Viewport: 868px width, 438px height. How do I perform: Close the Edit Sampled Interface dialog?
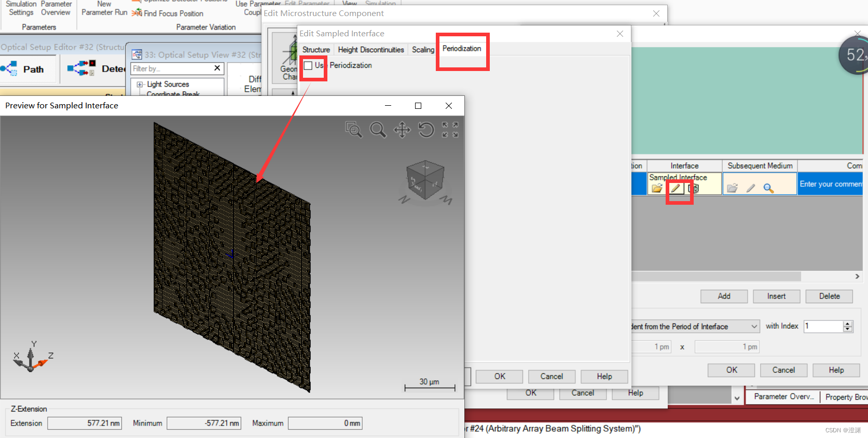620,34
